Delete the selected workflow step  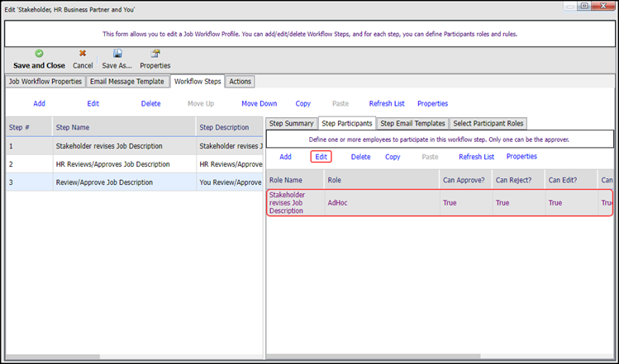pyautogui.click(x=150, y=104)
